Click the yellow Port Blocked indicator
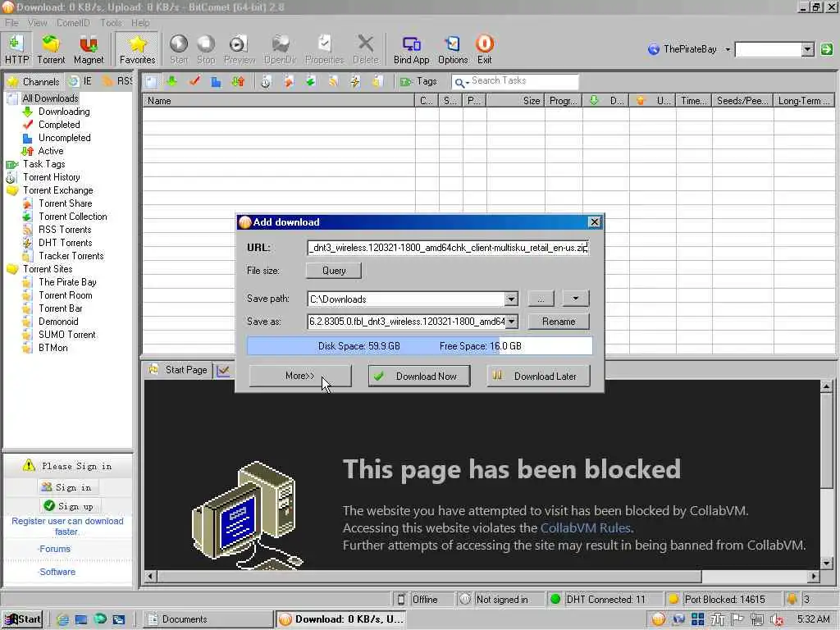This screenshot has height=630, width=840. [674, 599]
